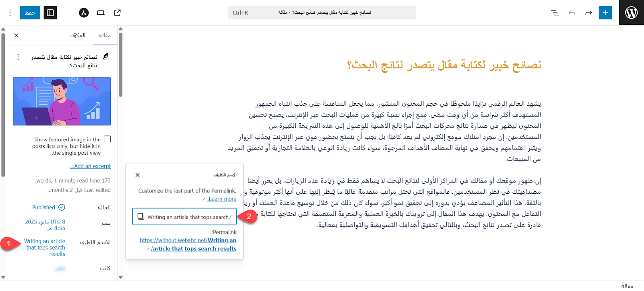Click the featured image thumbnail
Image resolution: width=644 pixels, height=291 pixels.
click(62, 101)
